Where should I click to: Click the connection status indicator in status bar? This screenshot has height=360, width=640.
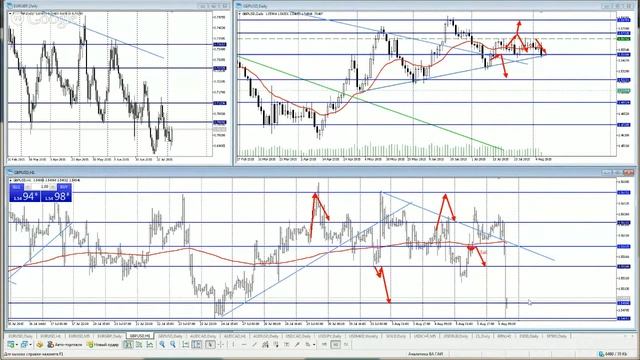(601, 354)
